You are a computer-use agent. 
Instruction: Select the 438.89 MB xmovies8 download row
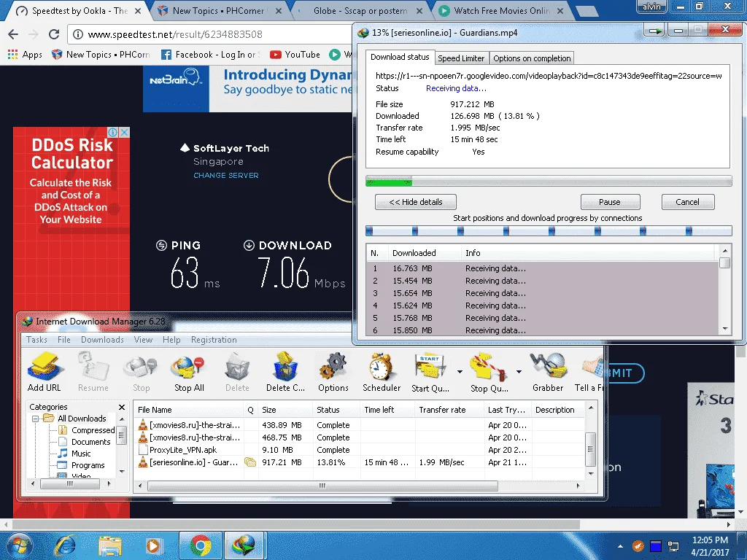tap(358, 425)
